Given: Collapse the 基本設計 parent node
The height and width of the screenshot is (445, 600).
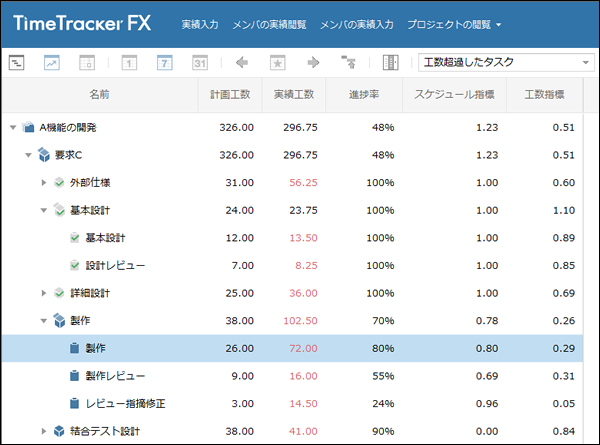Looking at the screenshot, I should (x=44, y=210).
